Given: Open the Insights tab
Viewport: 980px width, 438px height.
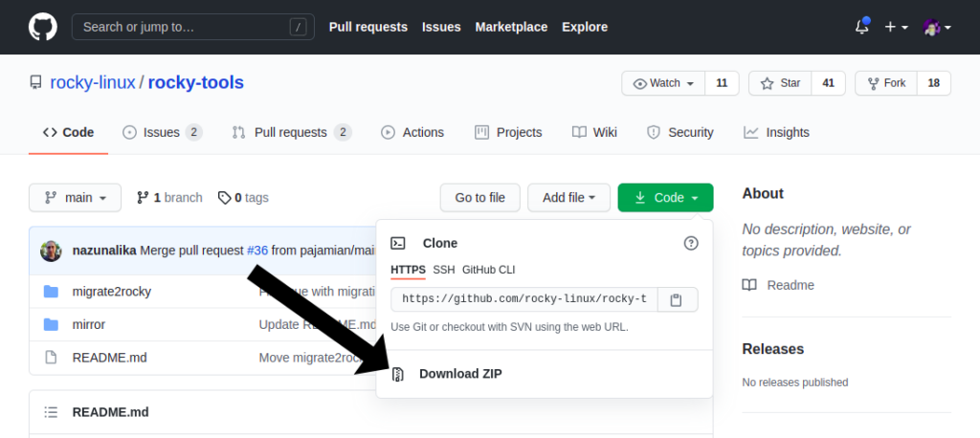Looking at the screenshot, I should [776, 133].
